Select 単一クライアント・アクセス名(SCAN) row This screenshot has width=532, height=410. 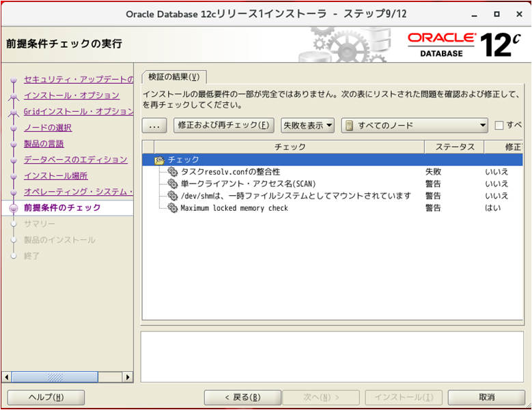[333, 184]
